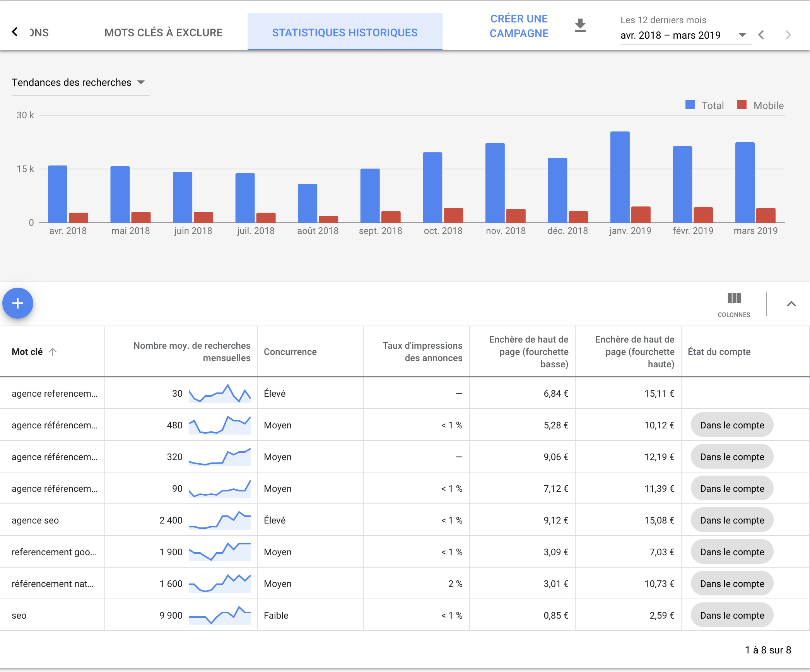Viewport: 810px width, 672px height.
Task: Click the sparkline for agence seo
Action: (220, 520)
